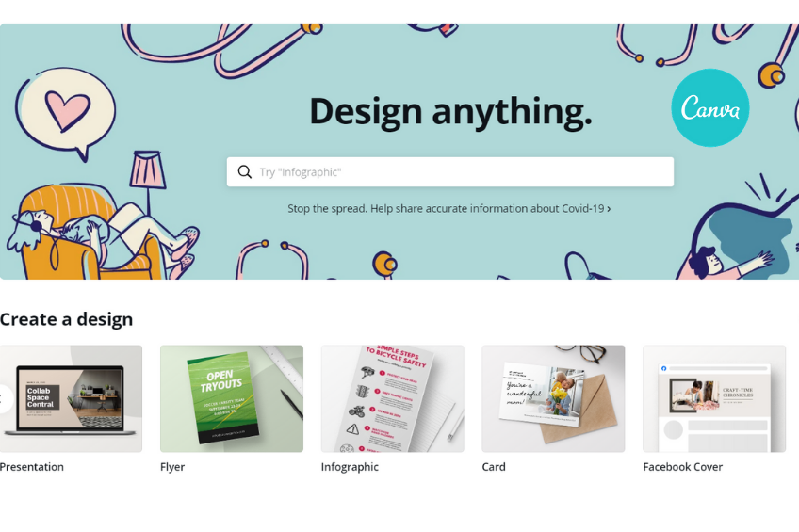Click the magnifying glass search icon
This screenshot has height=532, width=799.
(245, 172)
